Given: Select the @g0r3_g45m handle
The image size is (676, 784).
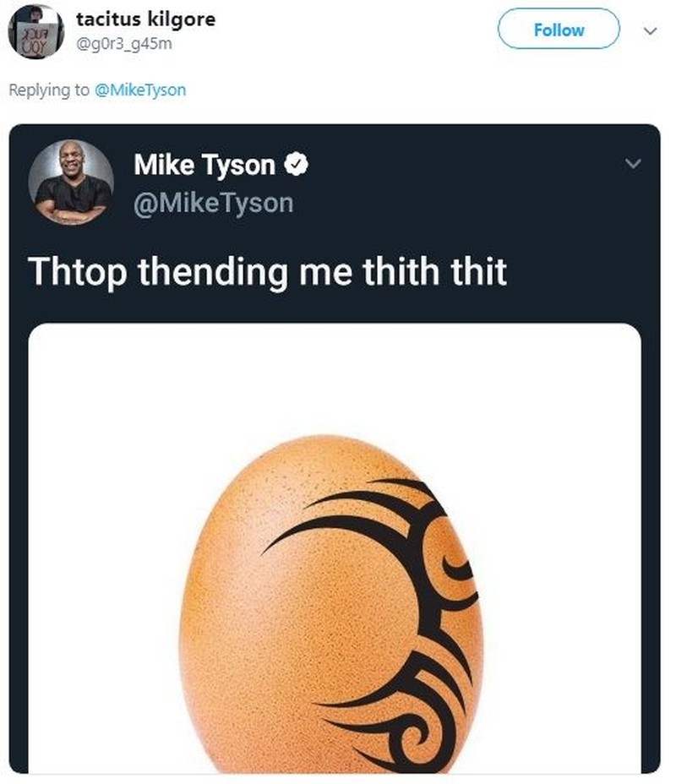Looking at the screenshot, I should click(124, 42).
